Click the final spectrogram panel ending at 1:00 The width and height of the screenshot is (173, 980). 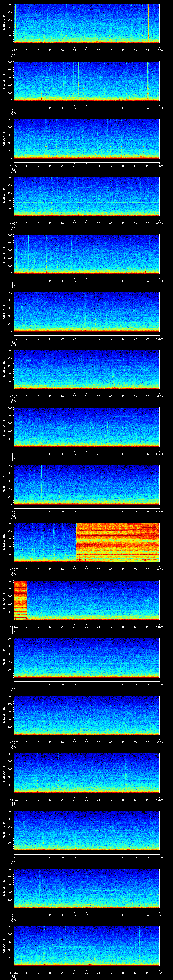[x=87, y=945]
